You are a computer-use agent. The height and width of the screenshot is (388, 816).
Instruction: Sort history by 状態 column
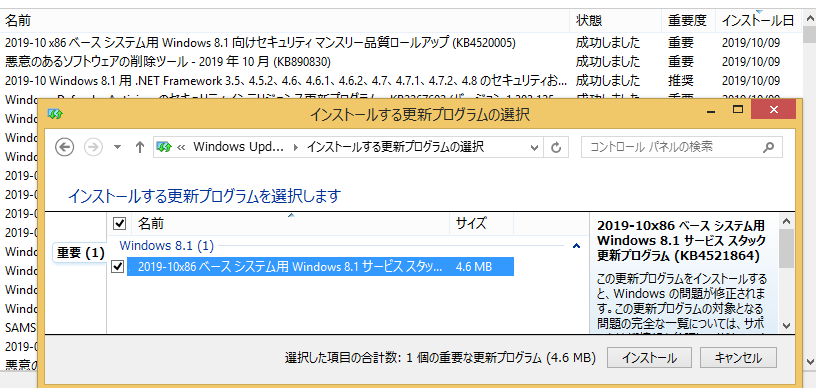tap(616, 21)
